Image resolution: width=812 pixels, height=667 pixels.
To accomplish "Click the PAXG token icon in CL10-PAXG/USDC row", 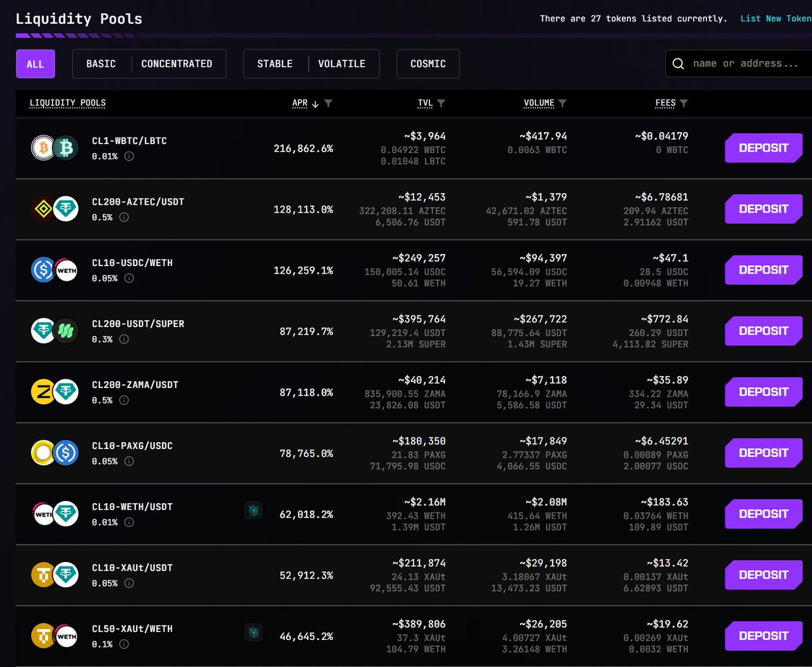I will [42, 452].
